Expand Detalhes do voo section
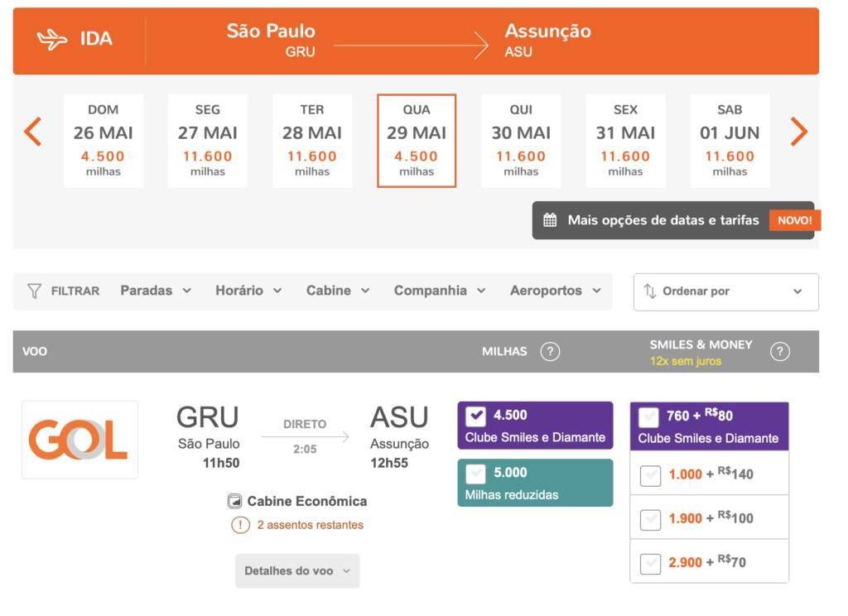848x616 pixels. pos(297,571)
